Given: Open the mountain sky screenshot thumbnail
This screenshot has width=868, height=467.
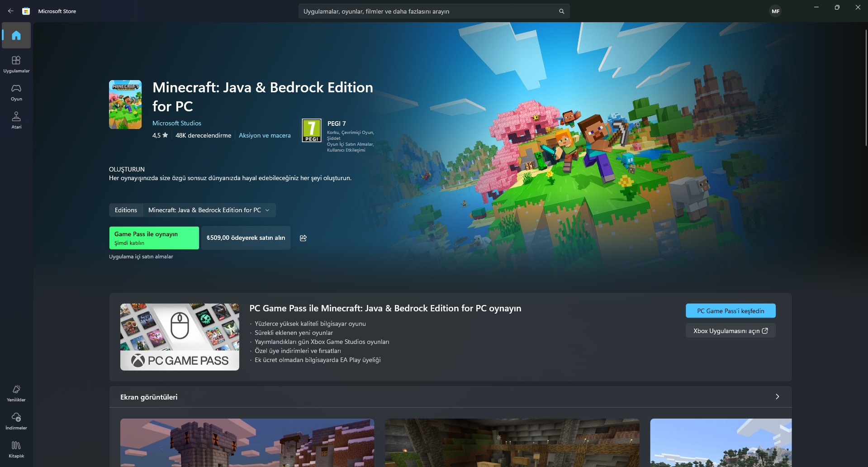Looking at the screenshot, I should click(721, 443).
